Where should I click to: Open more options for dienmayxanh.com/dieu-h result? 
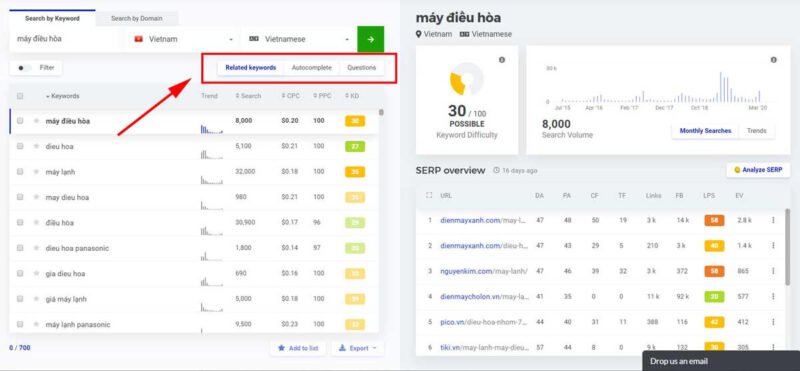(773, 245)
